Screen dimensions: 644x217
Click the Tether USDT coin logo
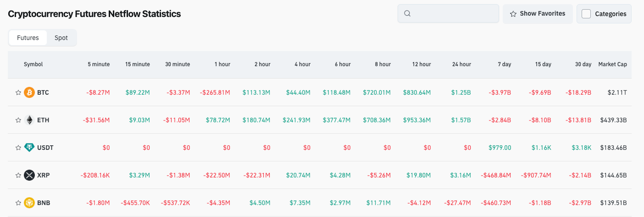coord(29,148)
